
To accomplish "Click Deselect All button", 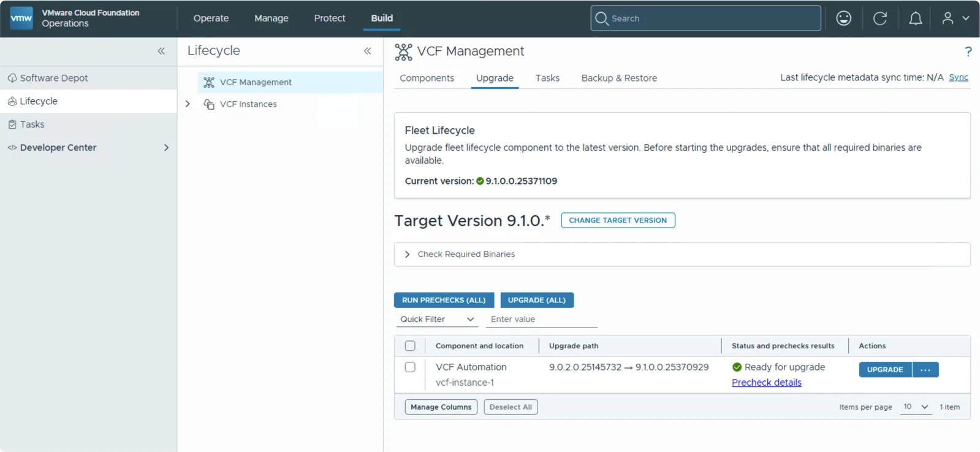I will pyautogui.click(x=511, y=407).
